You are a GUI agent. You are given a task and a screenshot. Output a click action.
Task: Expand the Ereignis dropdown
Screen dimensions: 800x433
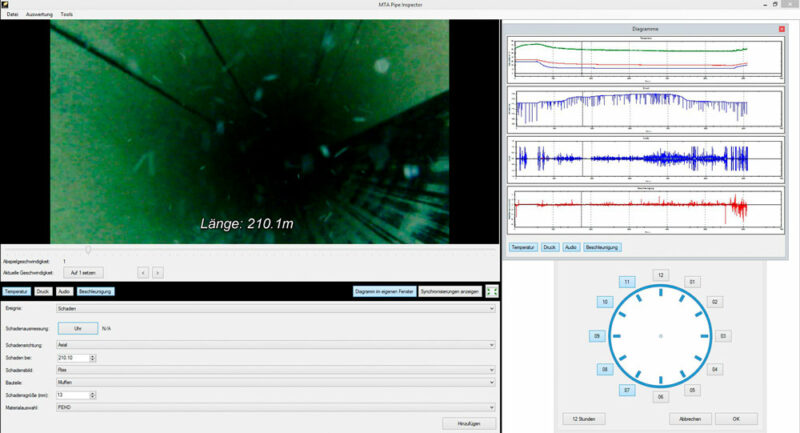490,309
